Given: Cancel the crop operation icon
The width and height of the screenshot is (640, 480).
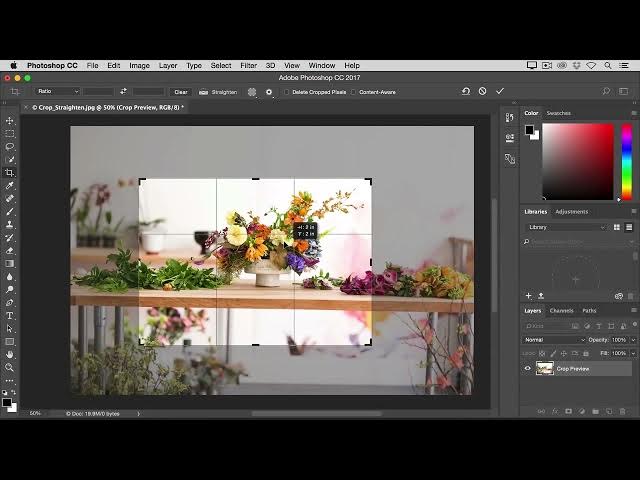Looking at the screenshot, I should (x=482, y=91).
